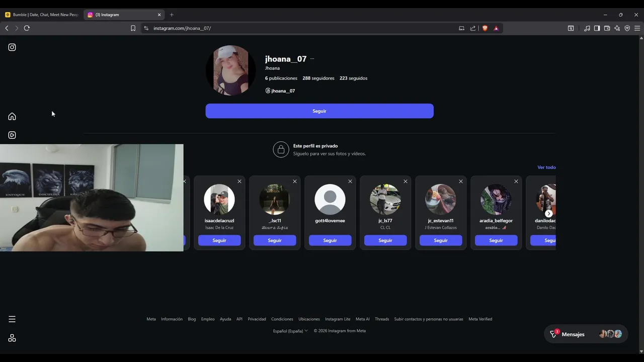This screenshot has height=362, width=644.
Task: Open jc_ls77 profile avatar
Action: tap(385, 200)
